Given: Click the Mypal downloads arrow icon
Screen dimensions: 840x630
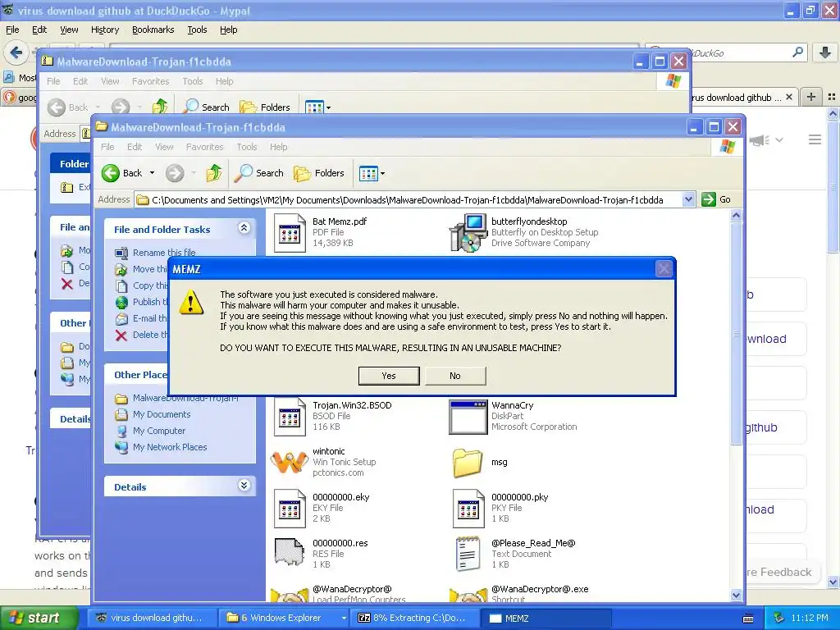Looking at the screenshot, I should [824, 52].
